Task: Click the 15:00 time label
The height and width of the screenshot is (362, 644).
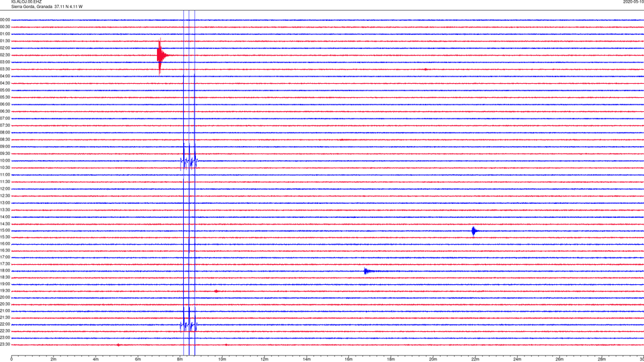Action: point(5,231)
